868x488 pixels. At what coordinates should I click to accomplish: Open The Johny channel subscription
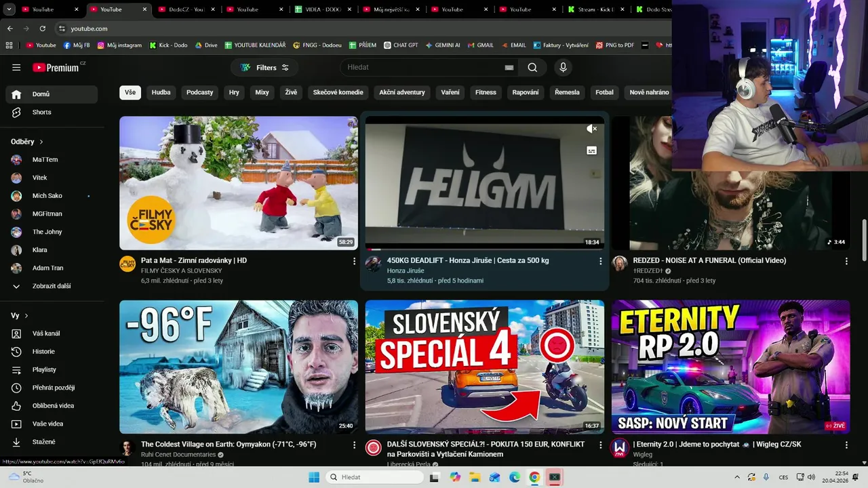tap(52, 232)
